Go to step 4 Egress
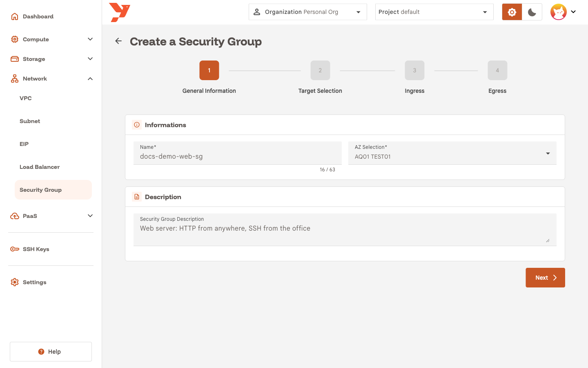Image resolution: width=588 pixels, height=368 pixels. [497, 70]
